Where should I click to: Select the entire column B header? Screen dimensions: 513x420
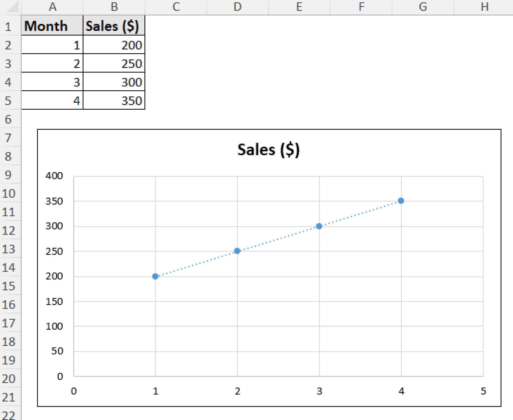pos(114,6)
